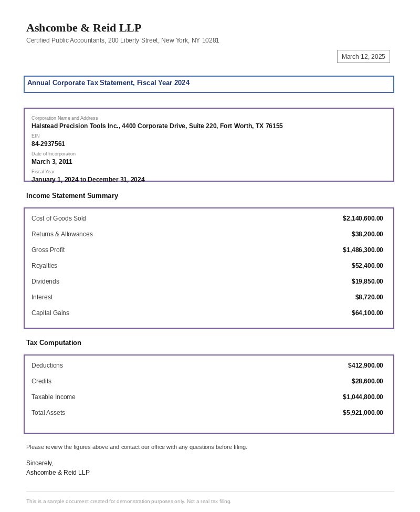
Task: Select the firm address line with 200 Liberty Street
Action: (x=123, y=40)
